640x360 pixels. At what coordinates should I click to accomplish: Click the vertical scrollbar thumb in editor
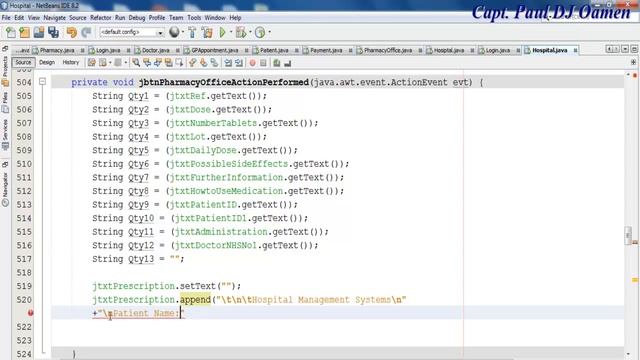628,236
